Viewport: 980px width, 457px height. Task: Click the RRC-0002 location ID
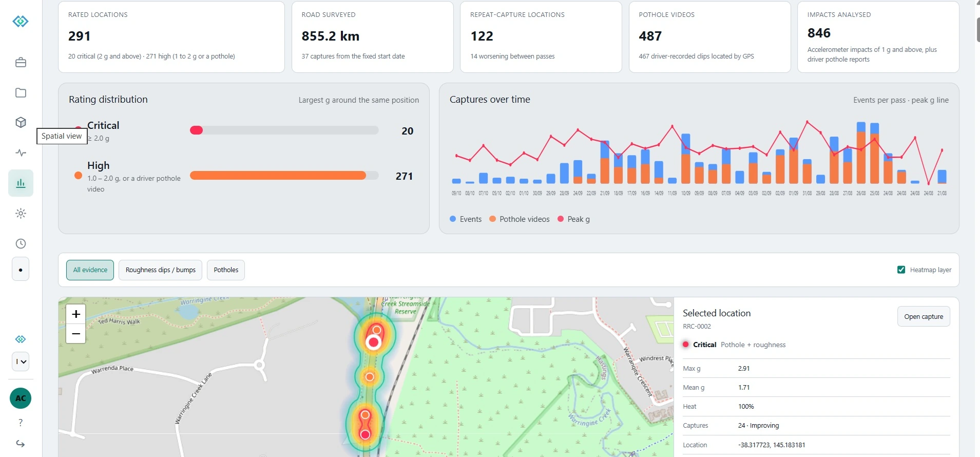697,327
